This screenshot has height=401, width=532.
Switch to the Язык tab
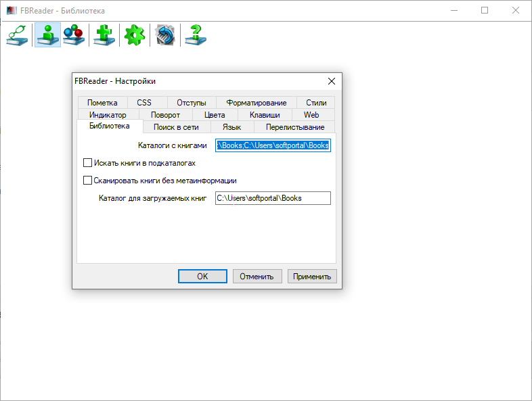pyautogui.click(x=232, y=127)
